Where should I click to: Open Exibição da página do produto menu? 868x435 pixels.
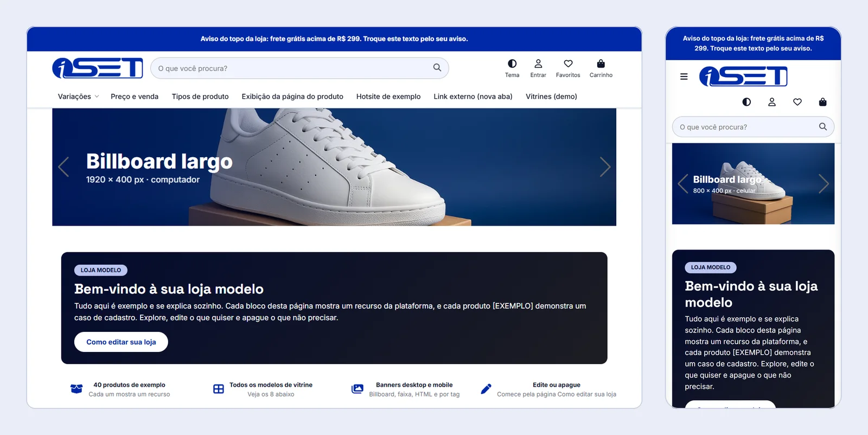pos(292,97)
